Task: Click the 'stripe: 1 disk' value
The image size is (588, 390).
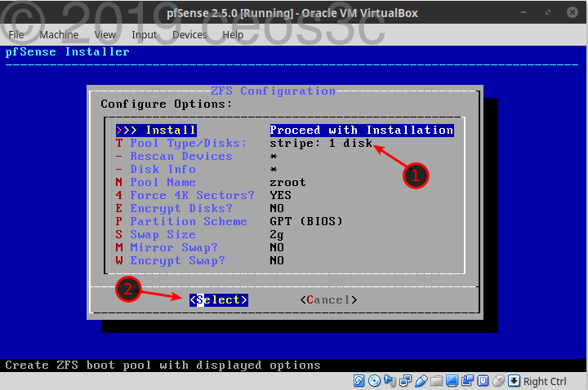Action: pos(321,143)
